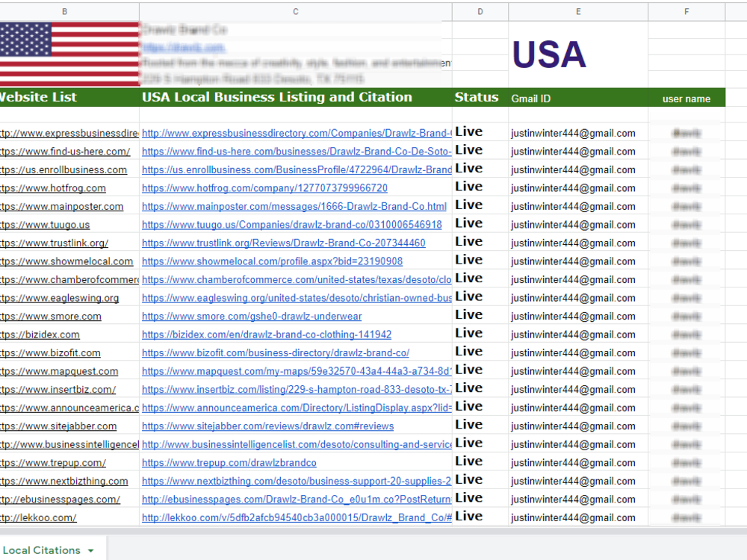Select the Gmail ID cell in bizofit row
Image resolution: width=747 pixels, height=560 pixels.
pos(573,353)
